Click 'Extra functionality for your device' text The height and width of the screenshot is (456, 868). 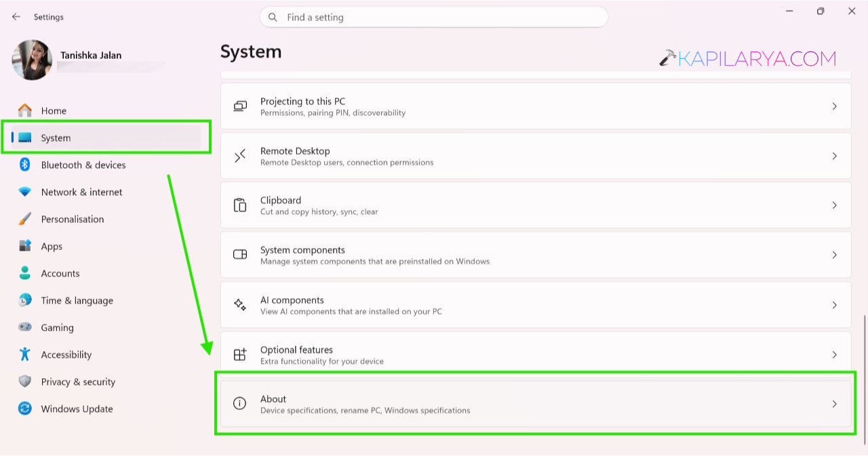click(x=322, y=361)
